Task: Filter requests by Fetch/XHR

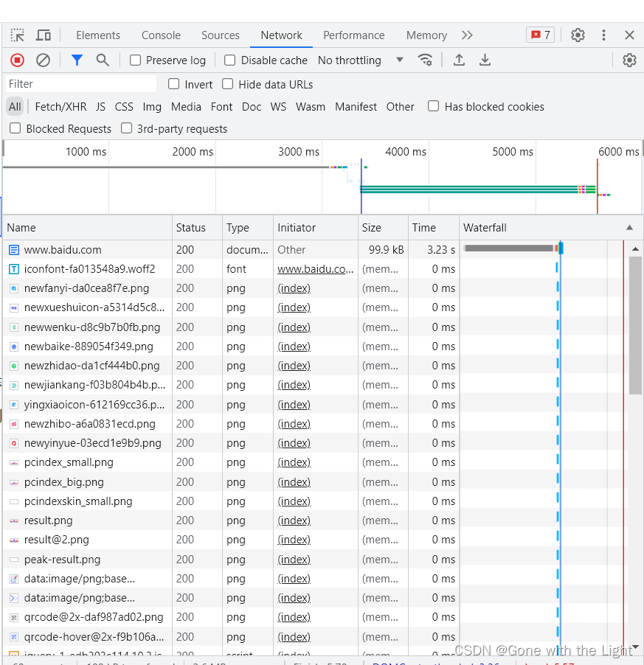Action: point(60,107)
